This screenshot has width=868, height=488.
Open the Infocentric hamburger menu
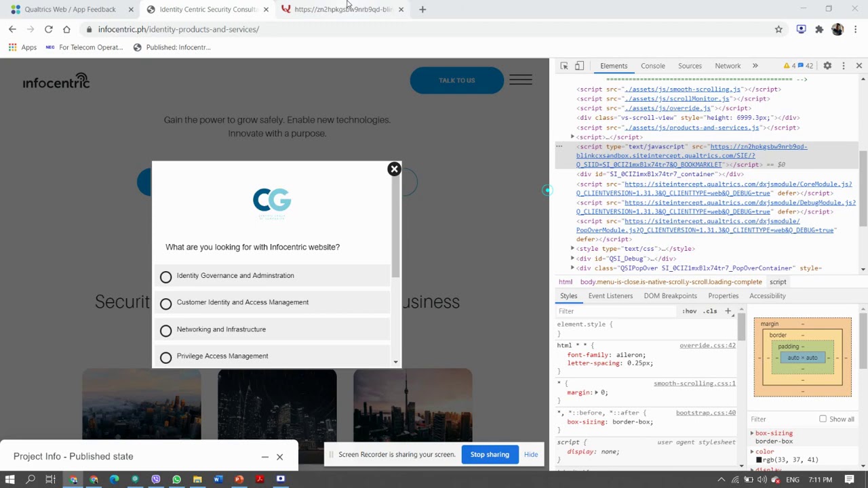tap(521, 80)
